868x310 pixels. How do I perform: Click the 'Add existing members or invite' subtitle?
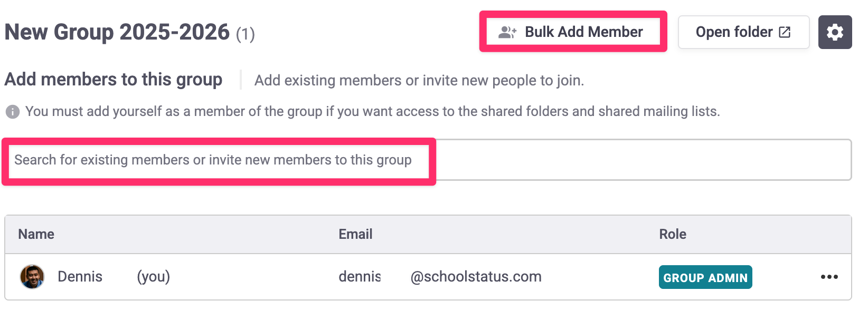(419, 80)
